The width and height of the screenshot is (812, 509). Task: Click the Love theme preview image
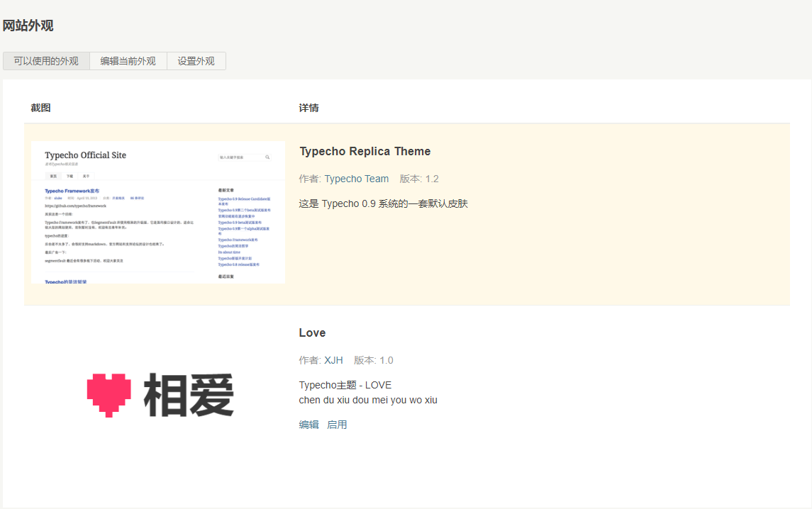(160, 395)
